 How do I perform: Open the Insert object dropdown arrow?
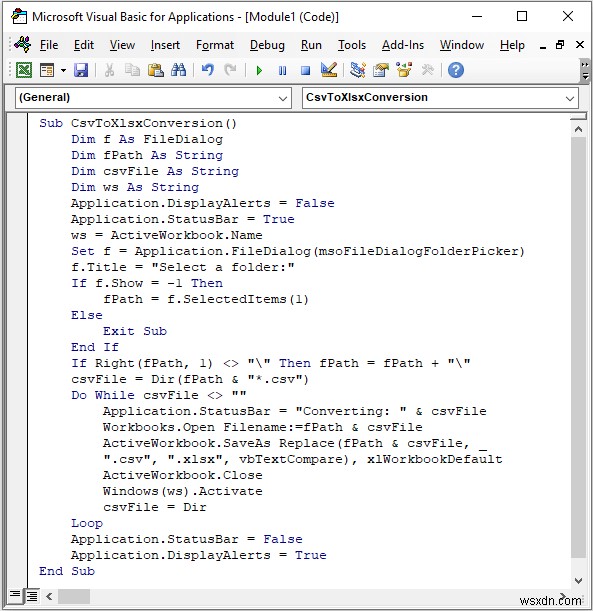coord(63,71)
